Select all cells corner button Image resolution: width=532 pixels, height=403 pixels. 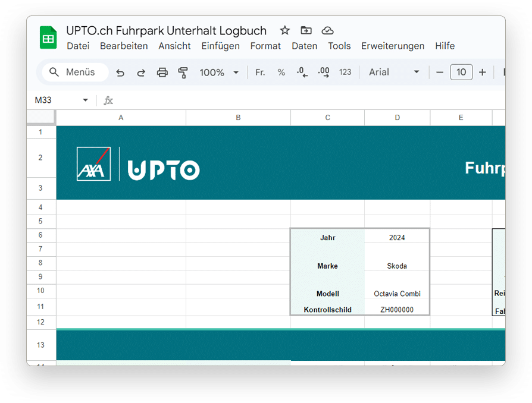click(x=41, y=117)
